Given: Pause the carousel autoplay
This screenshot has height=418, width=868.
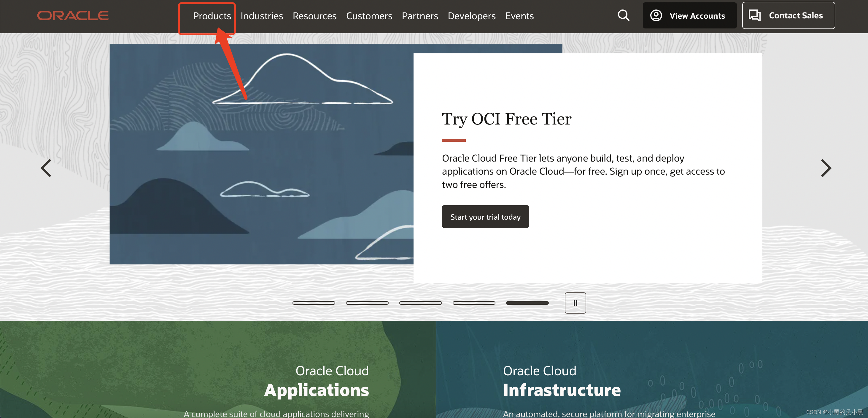Looking at the screenshot, I should [575, 303].
